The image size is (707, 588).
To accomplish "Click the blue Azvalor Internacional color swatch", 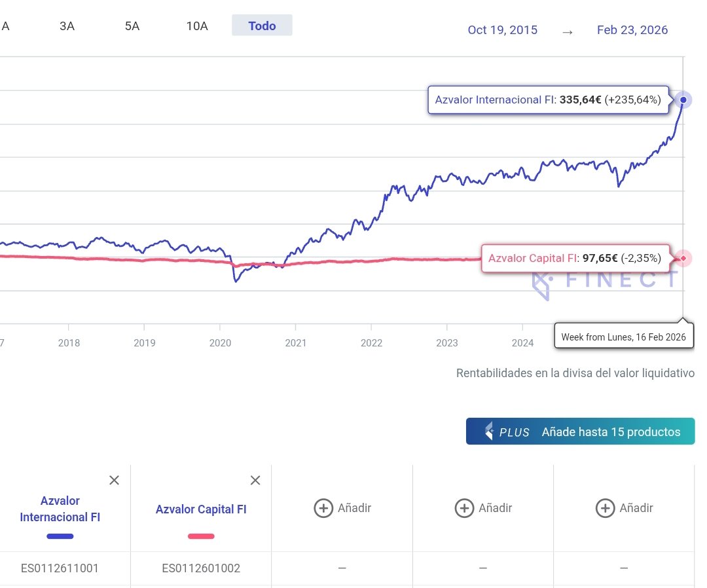I will tap(60, 536).
